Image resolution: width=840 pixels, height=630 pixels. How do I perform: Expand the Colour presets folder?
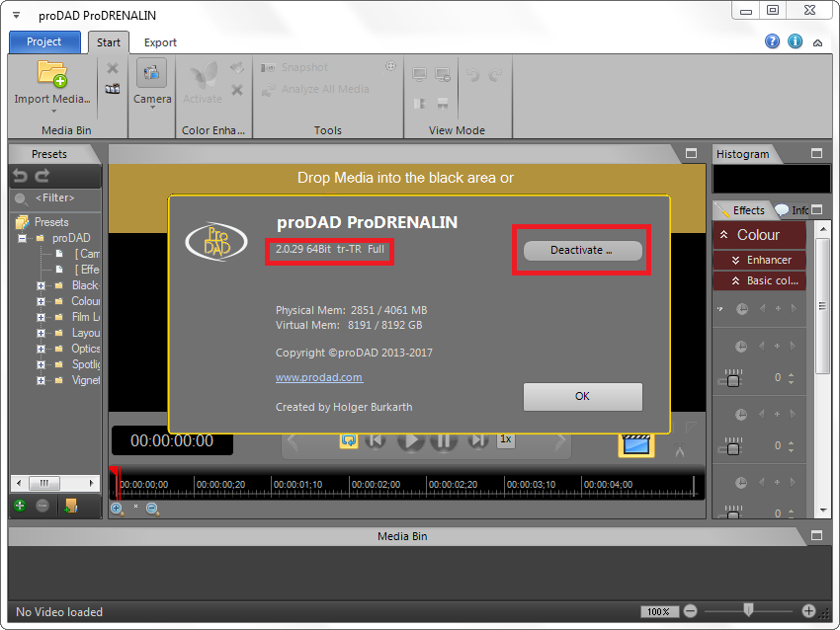(x=41, y=301)
